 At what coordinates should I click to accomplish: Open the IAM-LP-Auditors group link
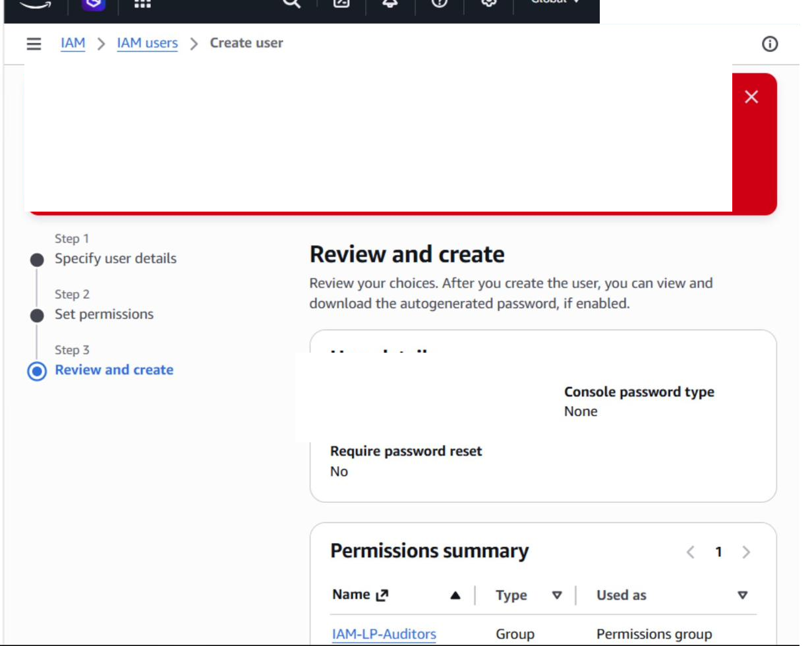384,634
